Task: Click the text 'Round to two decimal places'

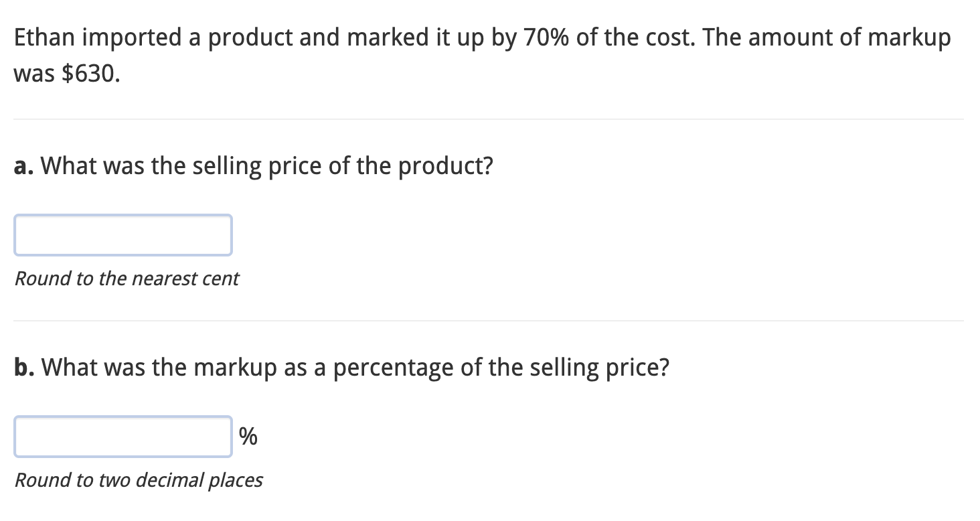Action: pos(139,480)
